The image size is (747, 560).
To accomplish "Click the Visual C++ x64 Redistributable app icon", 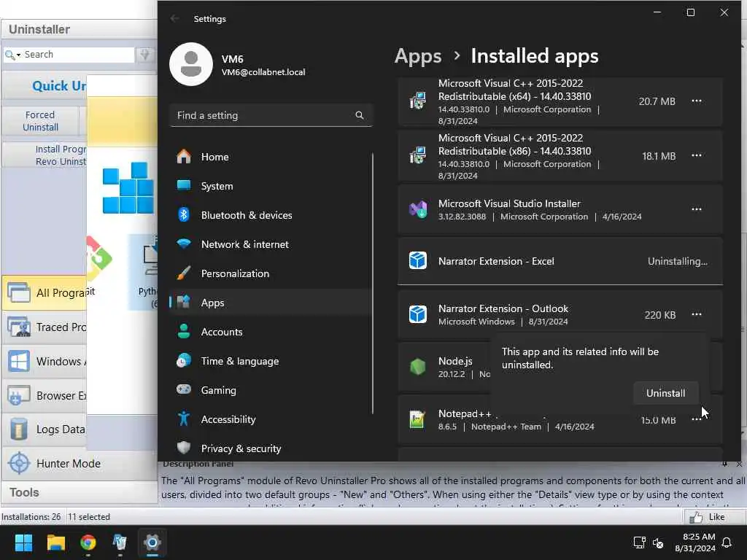I will coord(418,101).
